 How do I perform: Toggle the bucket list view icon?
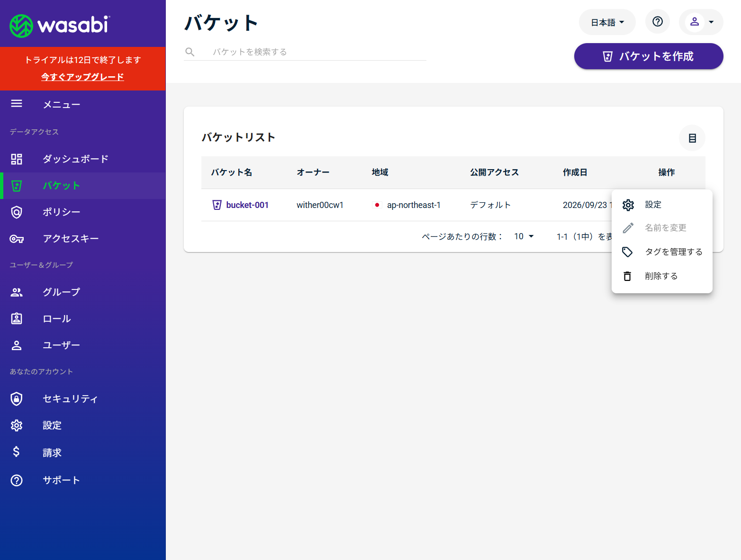pos(692,138)
